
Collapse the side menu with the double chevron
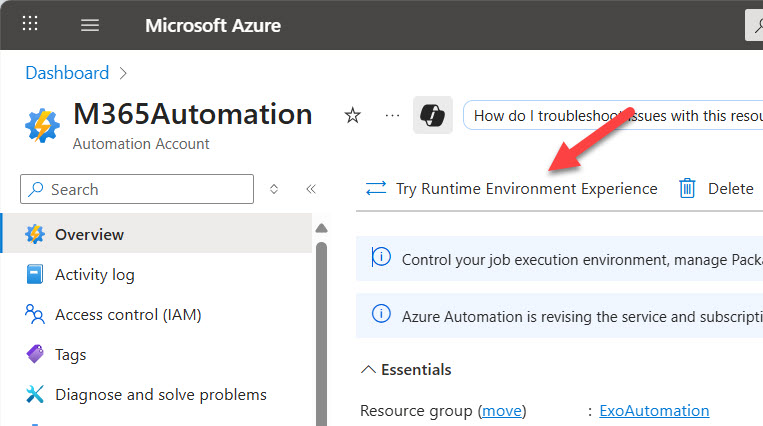tap(311, 189)
